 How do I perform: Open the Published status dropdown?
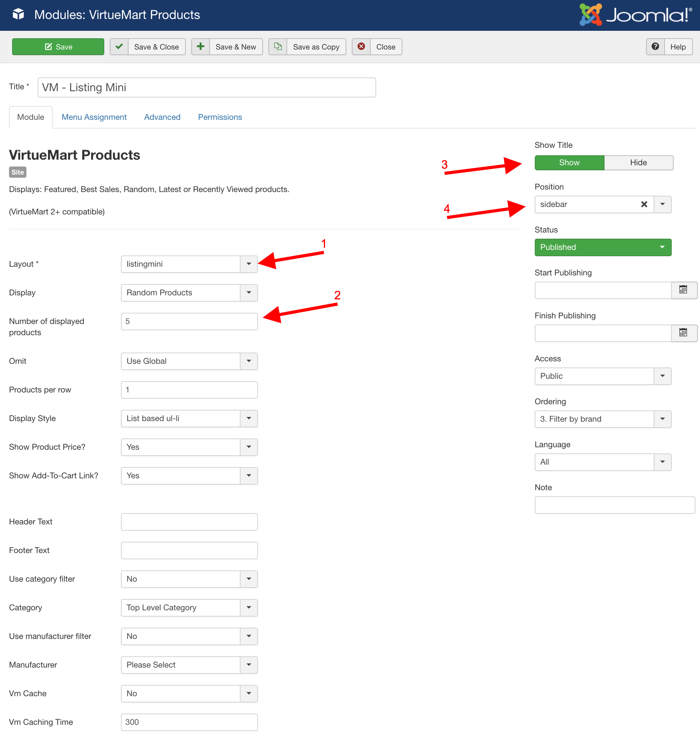coord(603,247)
